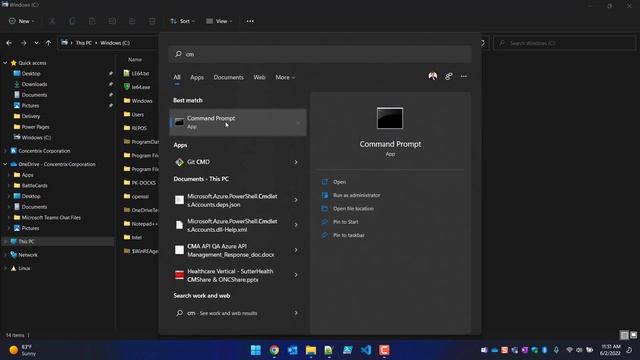
Task: Expand 'See work and web results' arrow
Action: [x=296, y=313]
